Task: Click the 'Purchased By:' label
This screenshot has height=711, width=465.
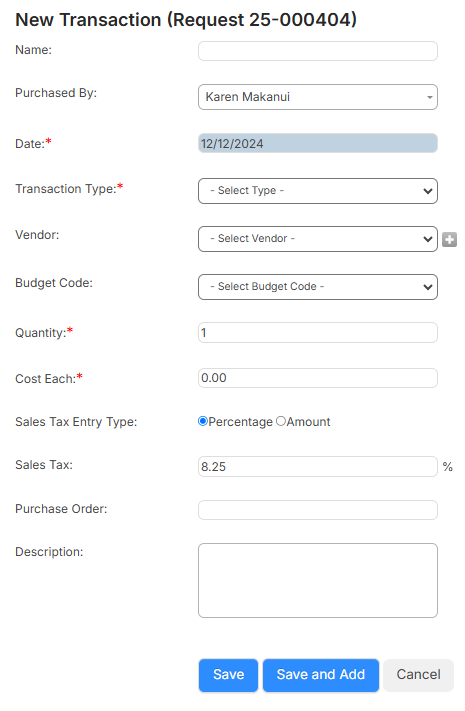Action: point(56,93)
